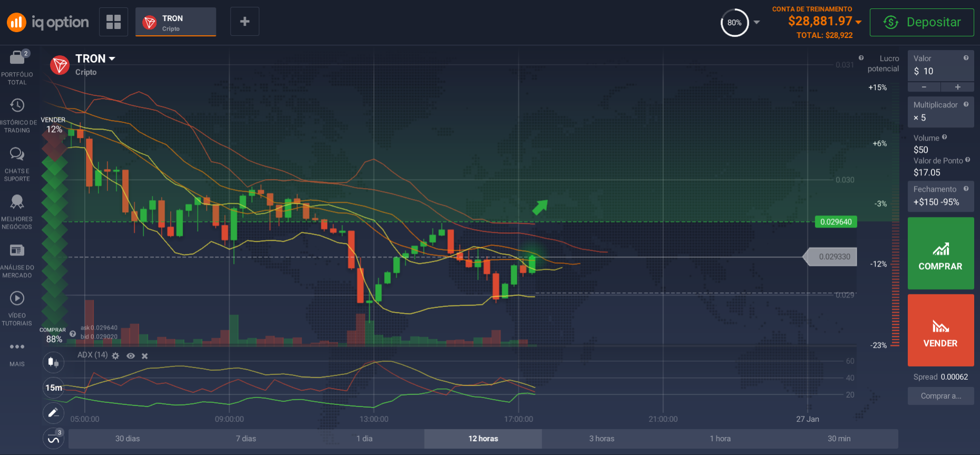Screen dimensions: 980x455
Task: Decrease the Valor amount with minus
Action: pyautogui.click(x=924, y=87)
